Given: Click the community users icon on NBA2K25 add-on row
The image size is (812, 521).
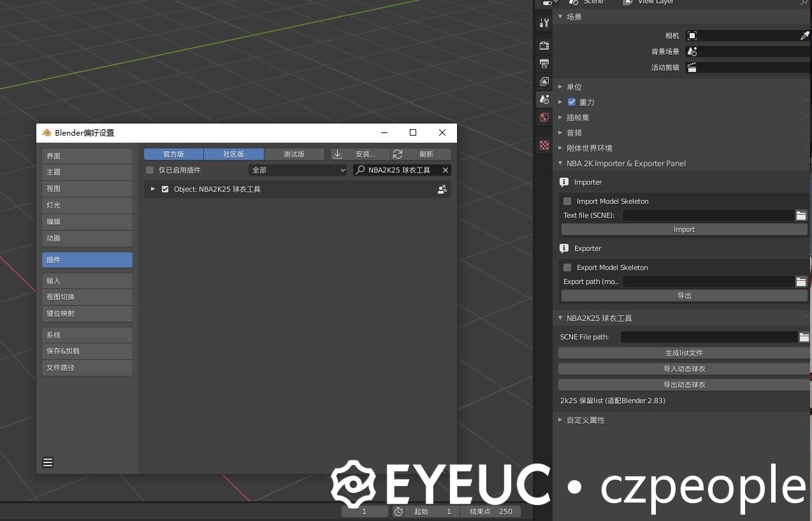Looking at the screenshot, I should tap(442, 189).
